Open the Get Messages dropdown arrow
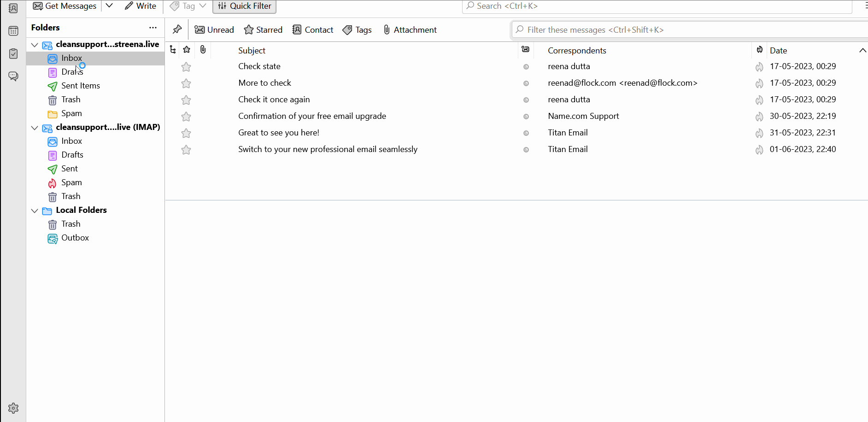This screenshot has height=422, width=868. tap(109, 6)
